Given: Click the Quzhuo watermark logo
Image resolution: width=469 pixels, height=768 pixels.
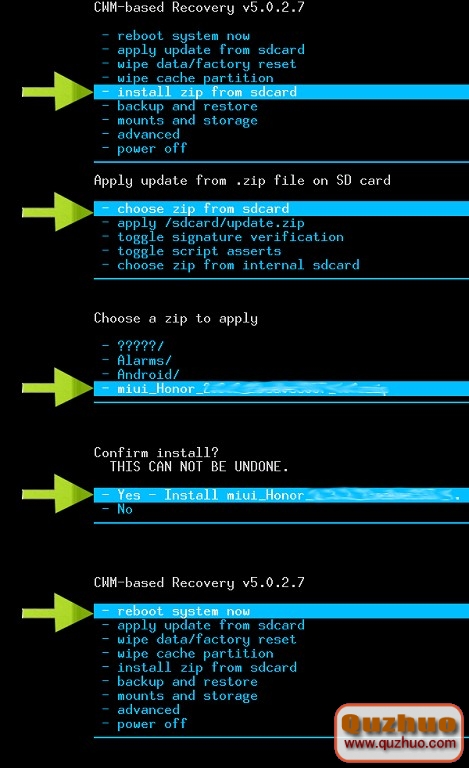Looking at the screenshot, I should [399, 732].
